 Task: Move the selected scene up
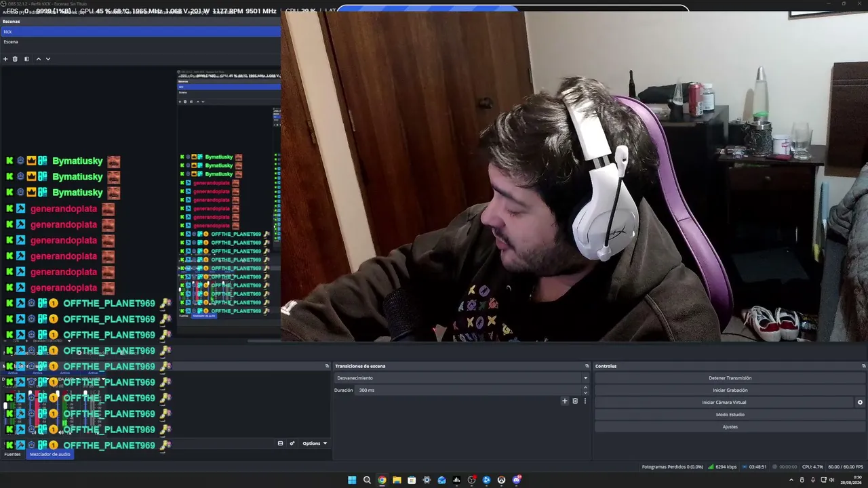coord(38,59)
